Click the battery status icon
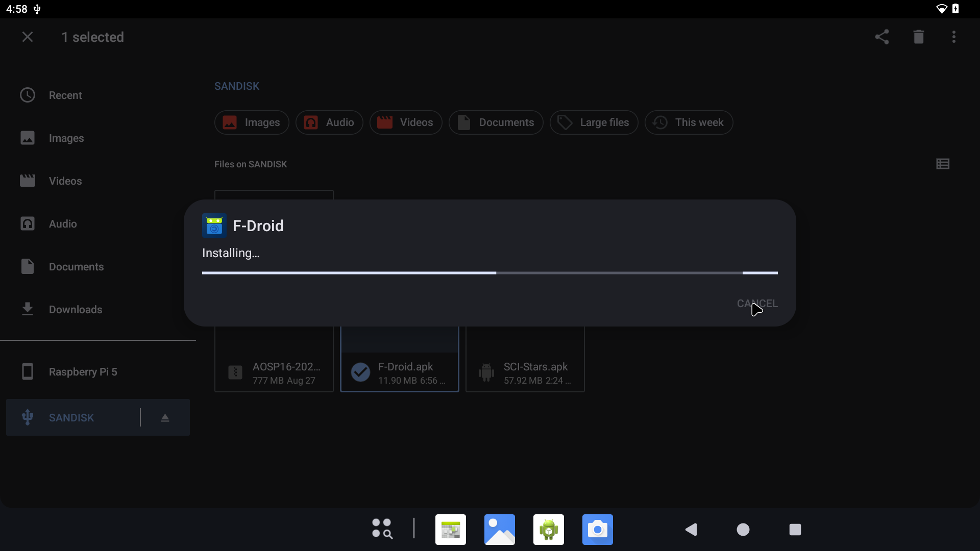 (x=955, y=9)
